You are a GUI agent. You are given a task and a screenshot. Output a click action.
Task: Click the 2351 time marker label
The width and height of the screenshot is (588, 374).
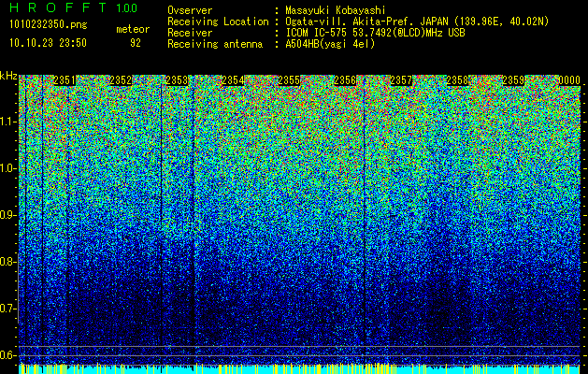65,80
